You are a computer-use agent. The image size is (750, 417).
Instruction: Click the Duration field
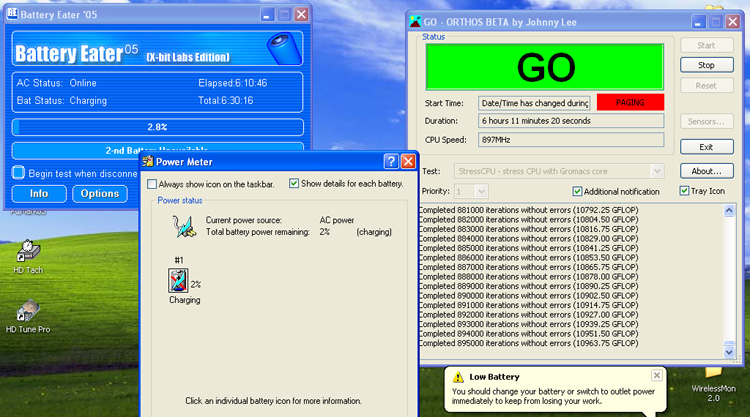571,121
